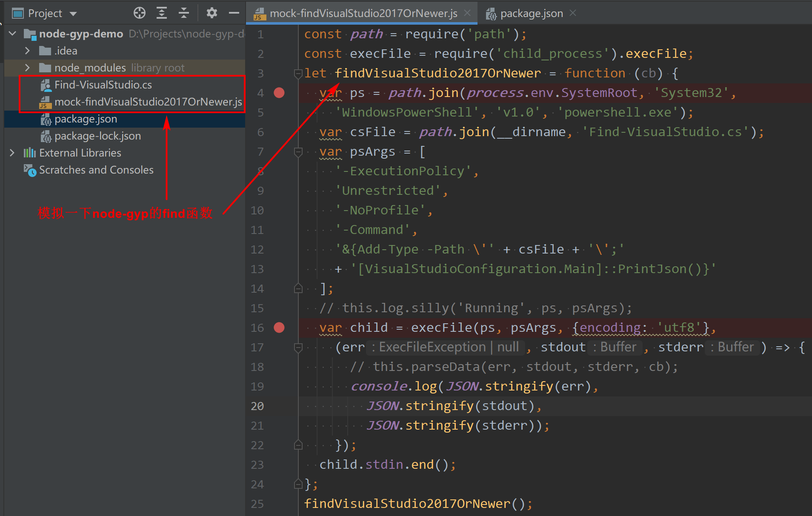Click the node-gyp-demo project folder icon
The height and width of the screenshot is (516, 812).
click(30, 34)
